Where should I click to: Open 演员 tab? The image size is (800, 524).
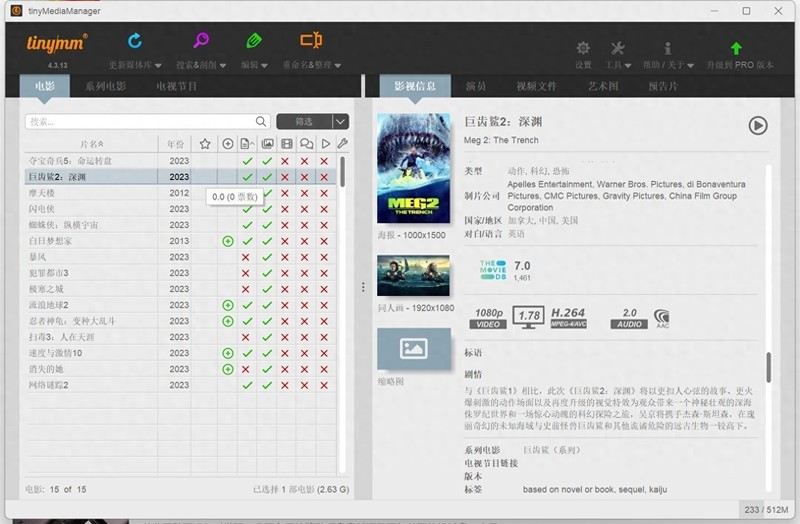tap(476, 86)
